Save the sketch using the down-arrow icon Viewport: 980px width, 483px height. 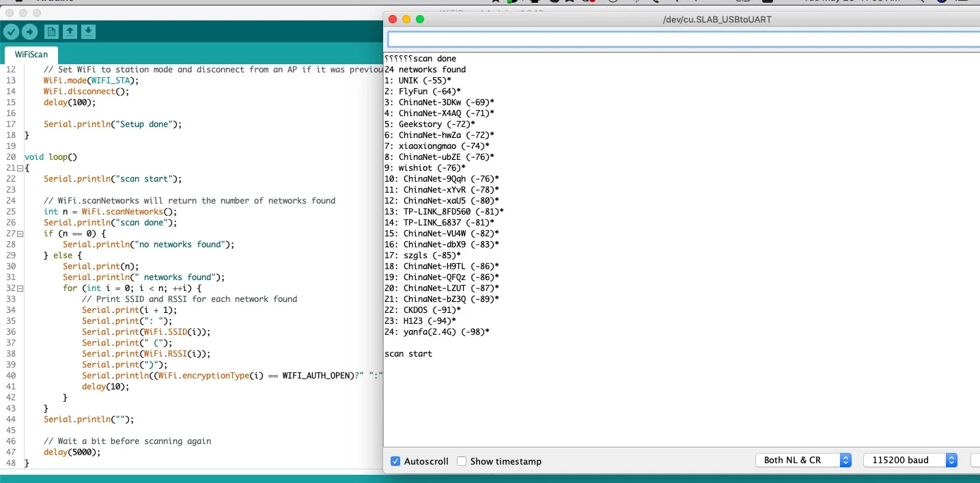click(88, 31)
